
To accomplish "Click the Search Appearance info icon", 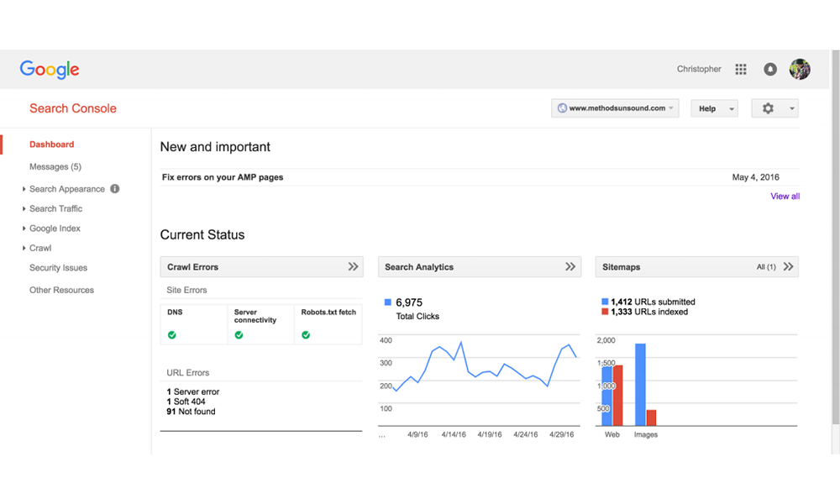I will [x=115, y=189].
